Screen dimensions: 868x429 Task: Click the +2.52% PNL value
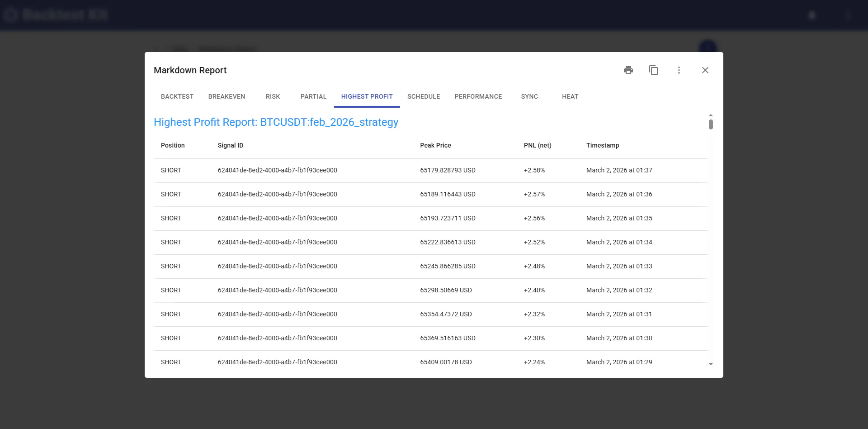click(x=534, y=242)
